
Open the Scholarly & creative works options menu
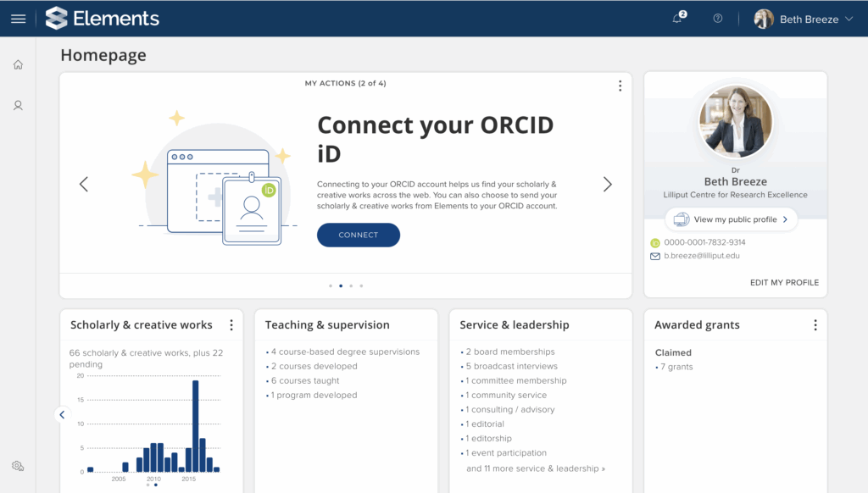pyautogui.click(x=231, y=324)
